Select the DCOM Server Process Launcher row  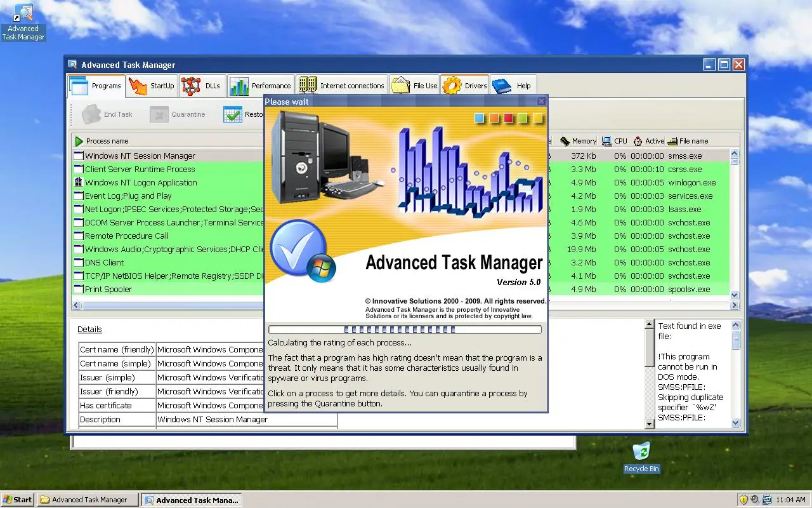[400, 222]
